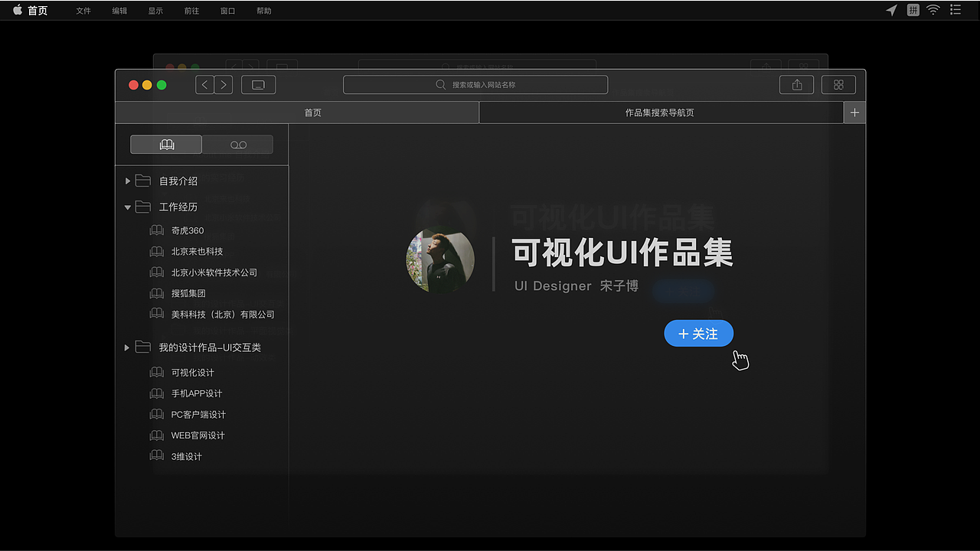The width and height of the screenshot is (980, 551).
Task: Select the Bookmarks book icon in sidebar
Action: pos(166,144)
